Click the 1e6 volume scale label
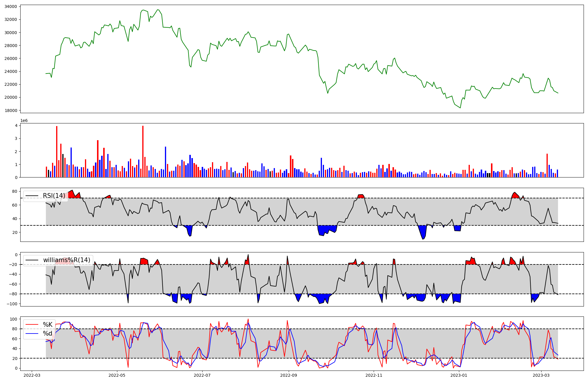588x382 pixels. point(24,121)
